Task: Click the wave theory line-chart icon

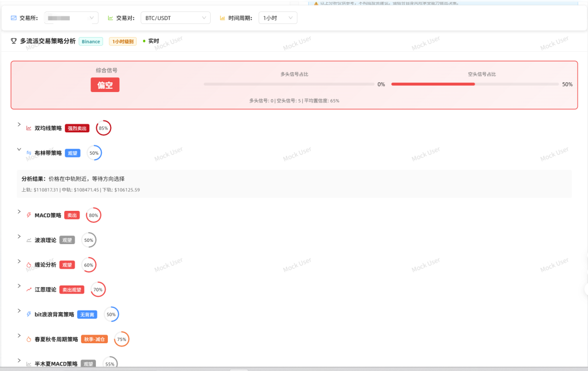Action: tap(29, 240)
